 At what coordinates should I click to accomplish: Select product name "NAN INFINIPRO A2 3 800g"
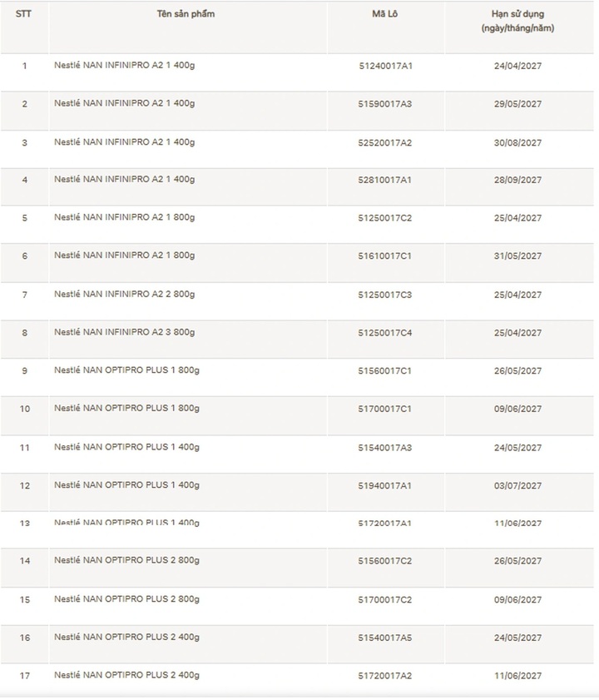click(125, 332)
